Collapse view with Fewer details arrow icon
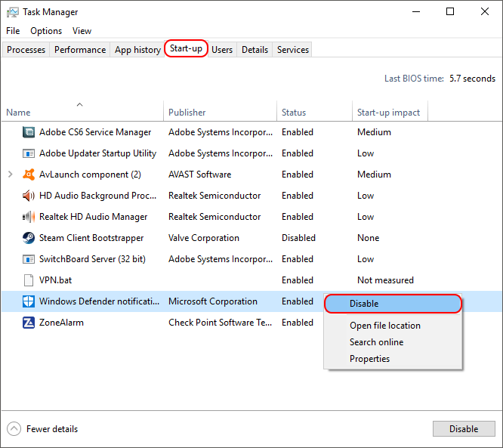 14,429
